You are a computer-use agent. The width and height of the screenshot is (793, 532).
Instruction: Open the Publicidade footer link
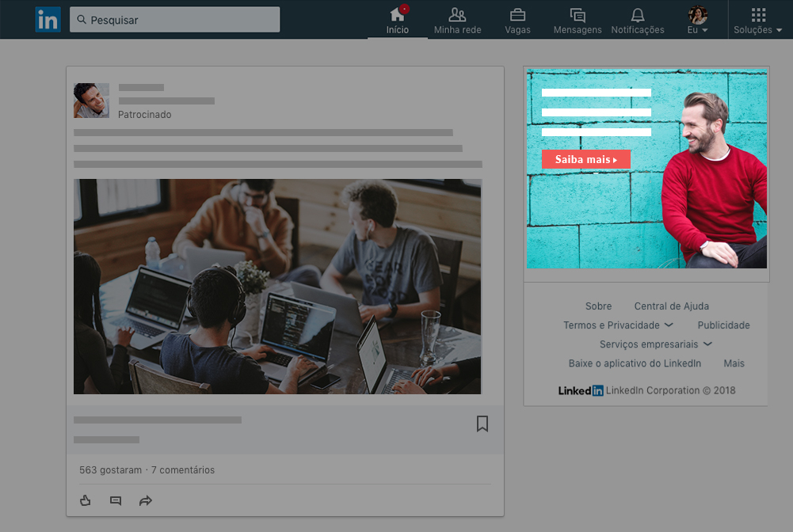723,325
